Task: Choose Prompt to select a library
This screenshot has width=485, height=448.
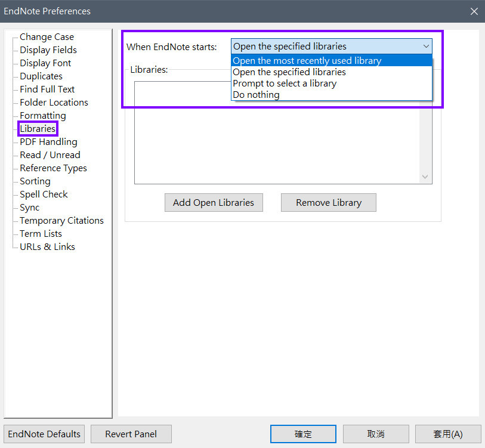Action: coord(332,84)
